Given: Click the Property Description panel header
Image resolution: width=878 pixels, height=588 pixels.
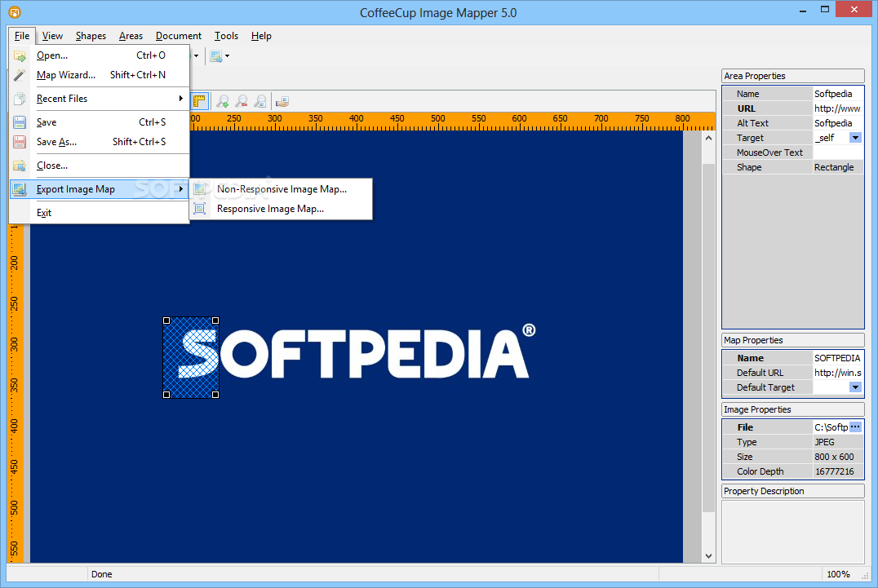Looking at the screenshot, I should point(793,491).
